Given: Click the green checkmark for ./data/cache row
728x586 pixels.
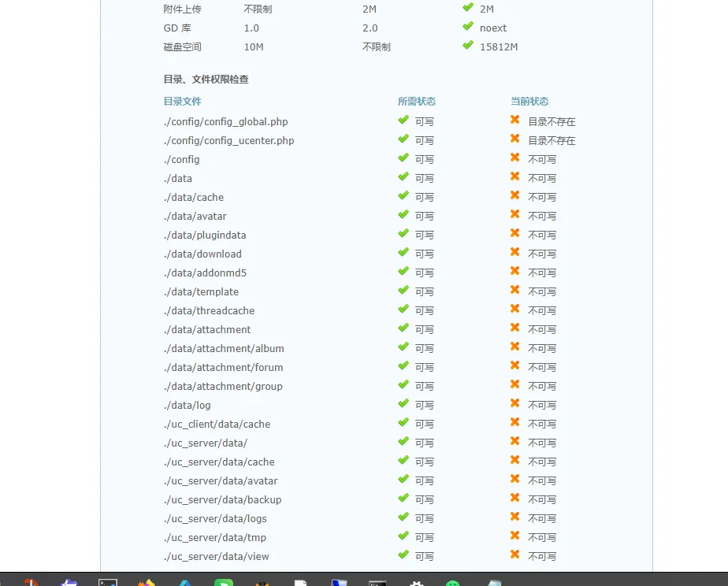Looking at the screenshot, I should [403, 195].
